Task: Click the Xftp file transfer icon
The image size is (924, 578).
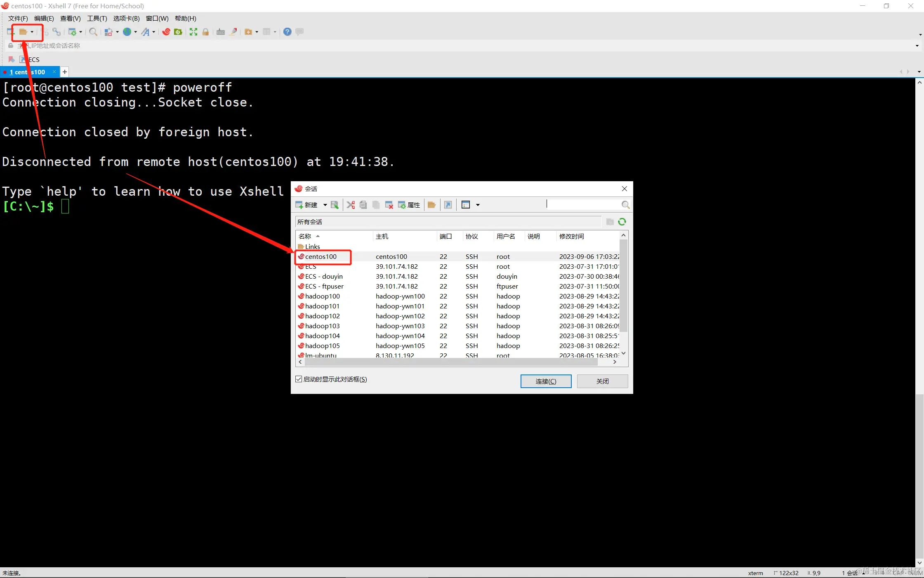Action: coord(178,32)
